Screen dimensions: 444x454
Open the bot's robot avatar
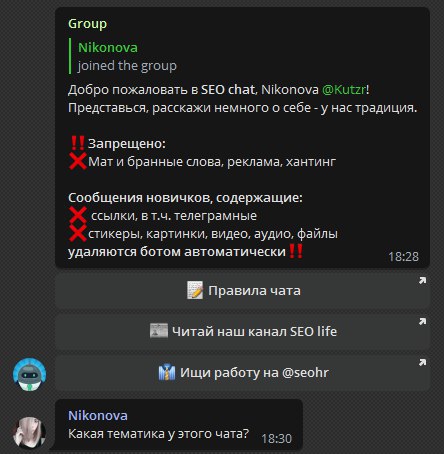pos(29,374)
